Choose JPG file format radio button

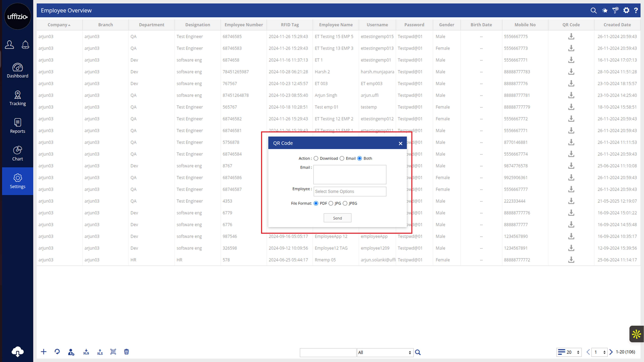[x=331, y=203]
